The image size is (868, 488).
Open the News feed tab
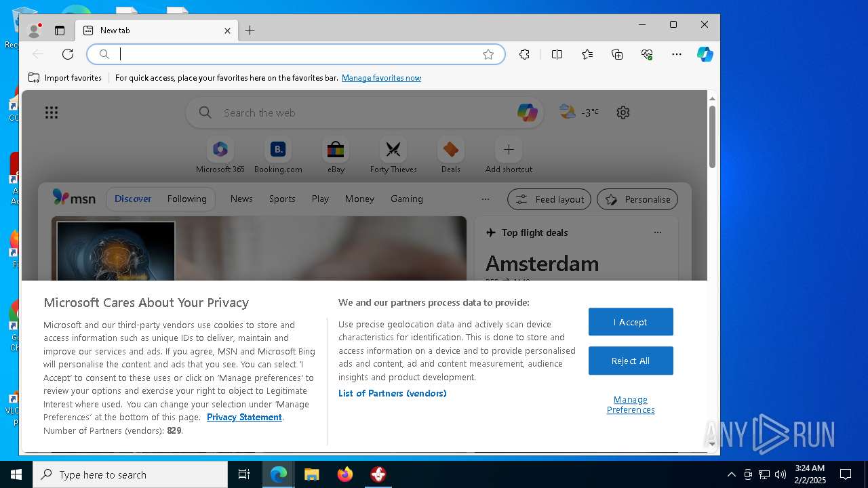(241, 199)
